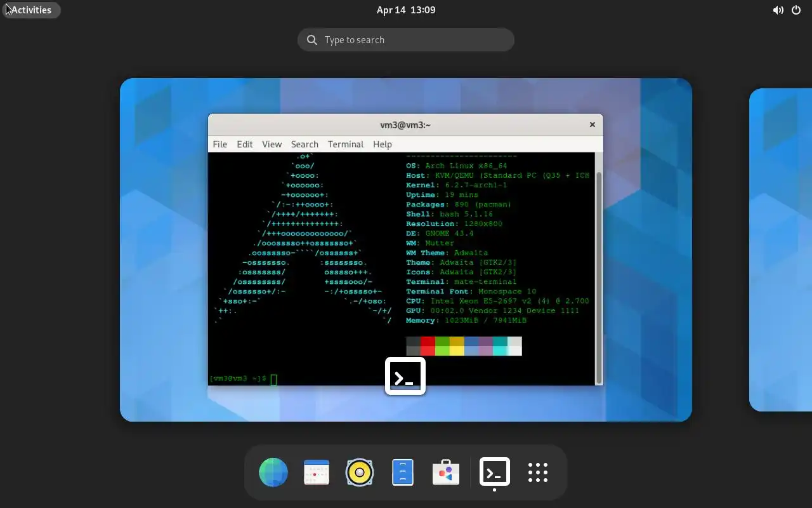Click the [vm3@vm3 ~]$ shell prompt
Viewport: 812px width, 508px height.
238,378
